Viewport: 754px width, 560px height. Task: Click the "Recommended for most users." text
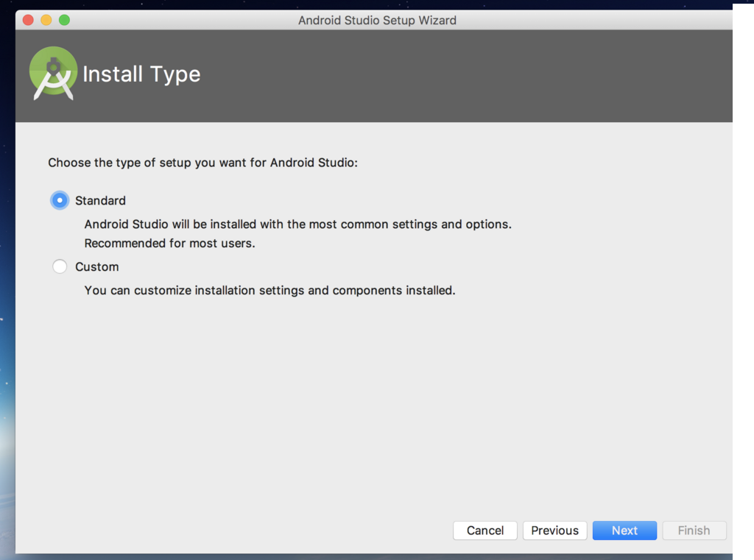tap(169, 243)
